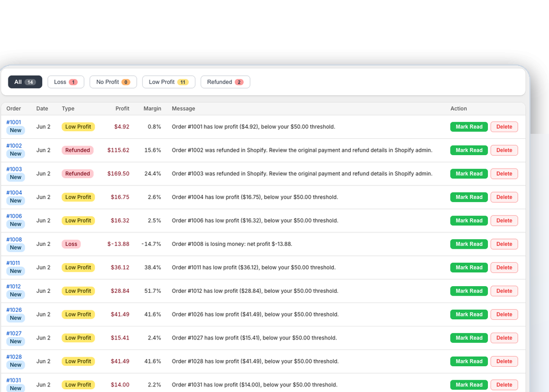The image size is (549, 392).
Task: Click the $115.62 profit value
Action: [118, 150]
